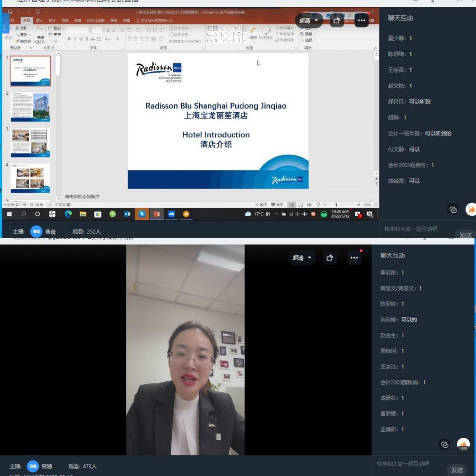Hit the thumbs-up like button showing 1975
Viewport: 476px width, 476px height.
[463, 444]
